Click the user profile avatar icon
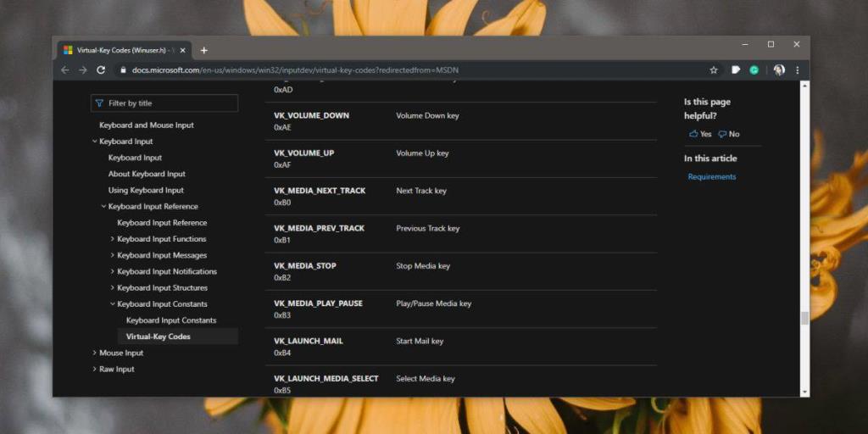 [779, 70]
